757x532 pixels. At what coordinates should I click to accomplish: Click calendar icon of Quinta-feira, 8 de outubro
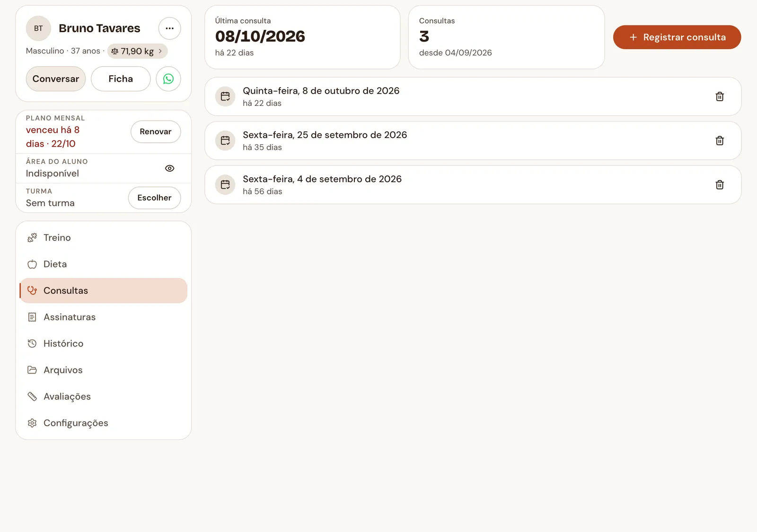[x=225, y=96]
